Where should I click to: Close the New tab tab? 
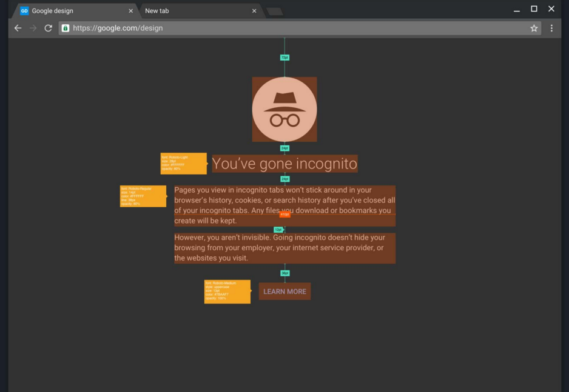coord(254,11)
